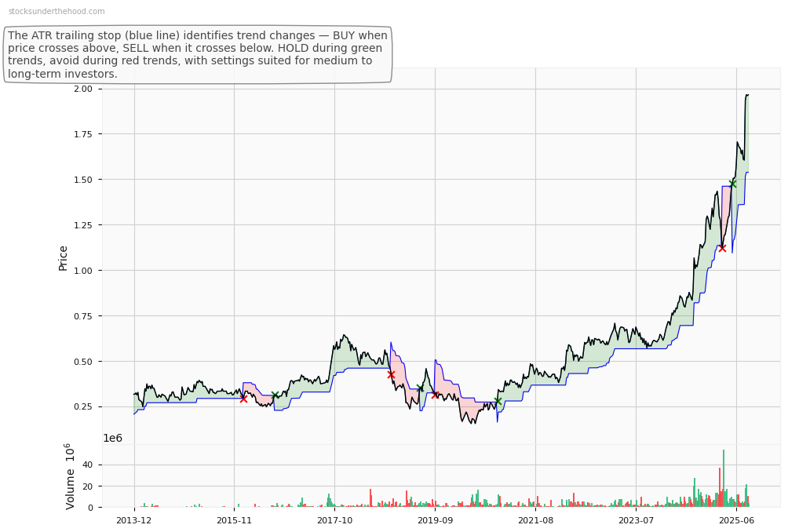Click the 2017-10 date label
The height and width of the screenshot is (532, 788).
334,520
